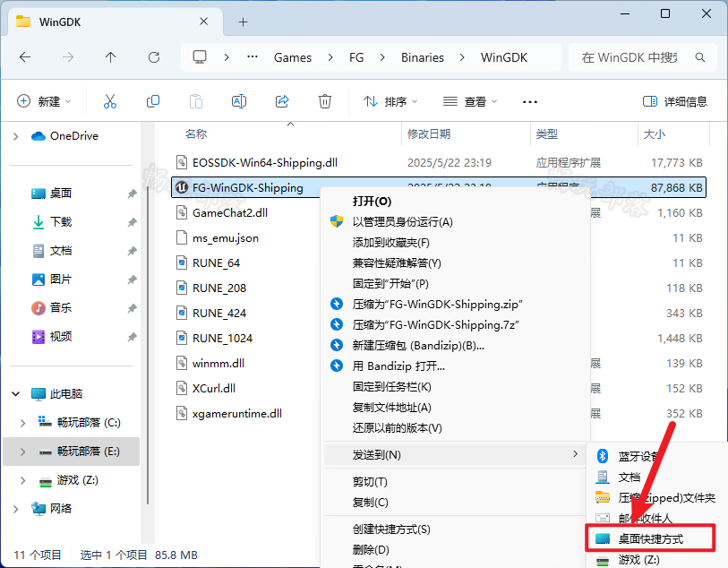Select the EOSSDK-Win64-Shipping.dll file

coord(265,162)
